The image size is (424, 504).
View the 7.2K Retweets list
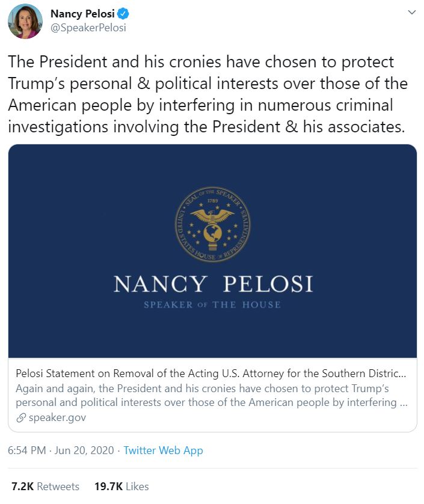coord(45,486)
